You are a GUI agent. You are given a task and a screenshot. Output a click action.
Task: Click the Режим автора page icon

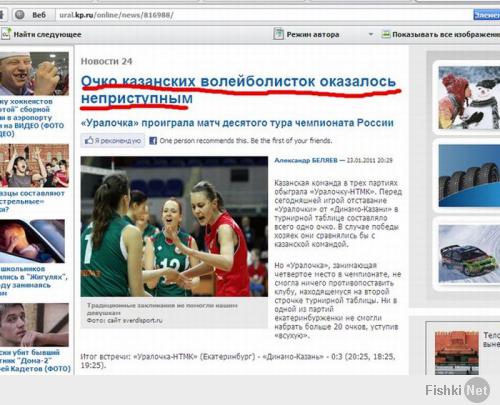tap(278, 34)
